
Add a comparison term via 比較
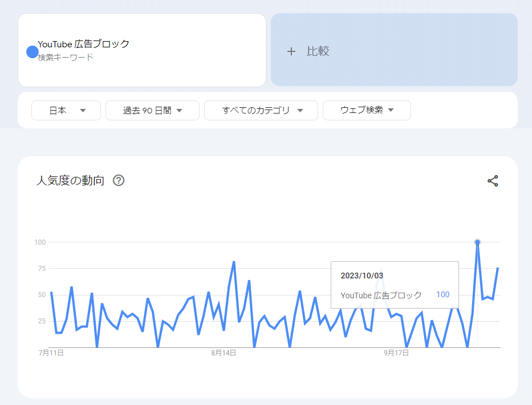[x=394, y=50]
